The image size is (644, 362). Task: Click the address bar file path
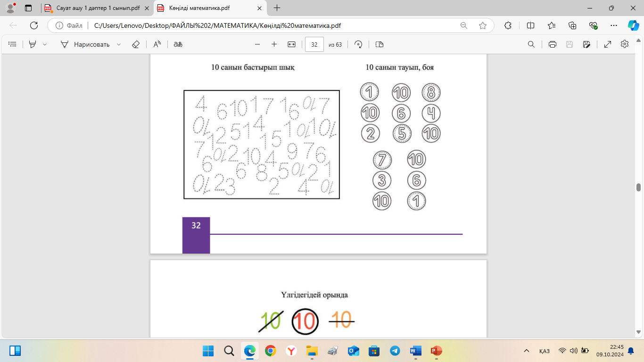pyautogui.click(x=217, y=25)
